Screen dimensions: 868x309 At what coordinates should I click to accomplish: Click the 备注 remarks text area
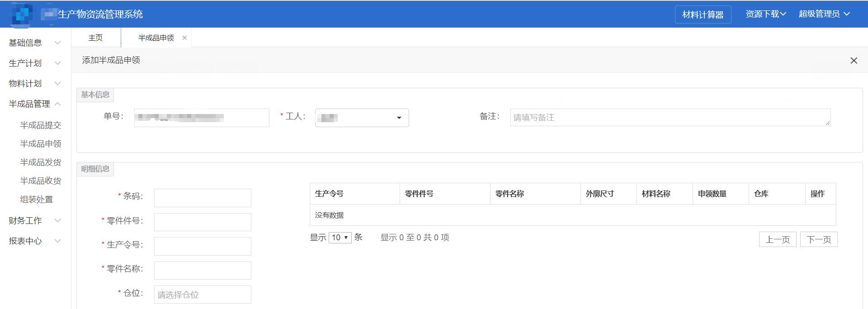tap(670, 117)
